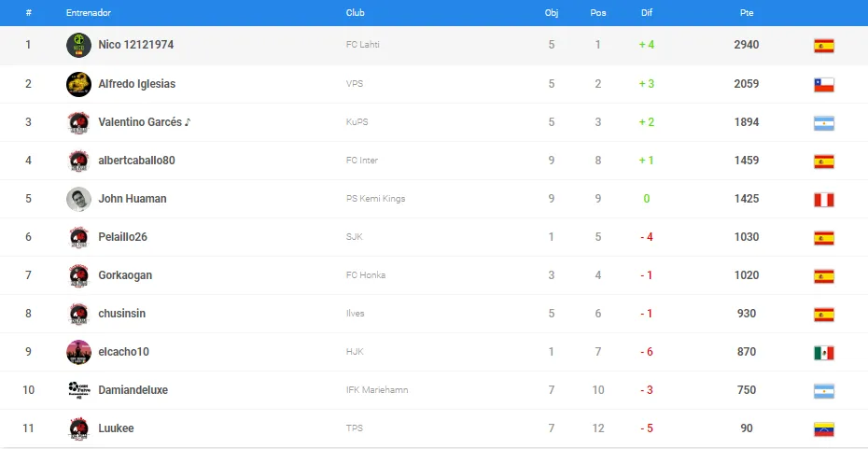Image resolution: width=868 pixels, height=449 pixels.
Task: Open Alfredo Iglesias's scorpion avatar
Action: 78,84
